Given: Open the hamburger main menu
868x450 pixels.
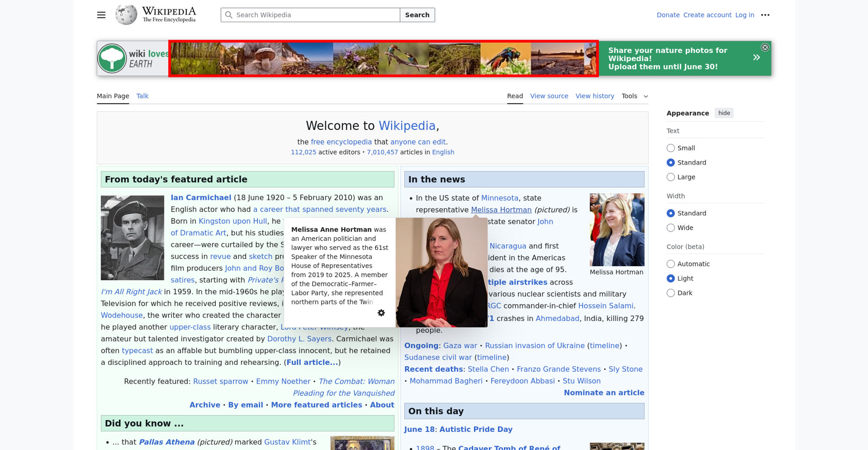Looking at the screenshot, I should tap(101, 15).
